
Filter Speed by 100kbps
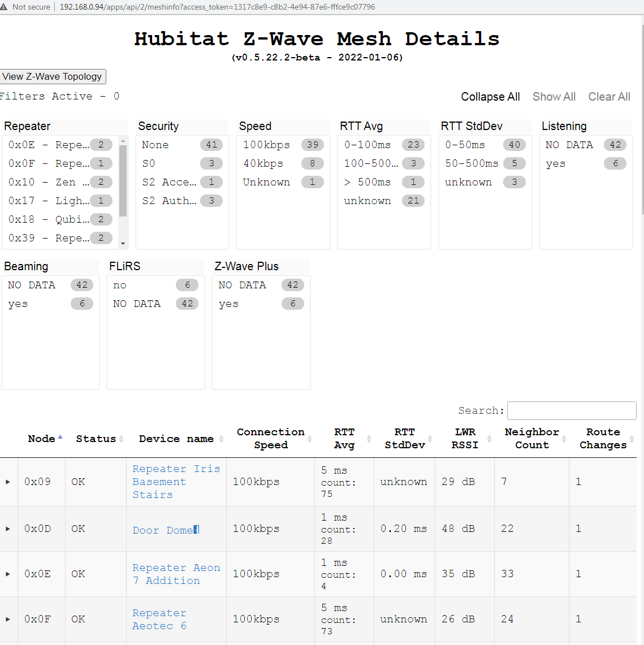pos(283,145)
